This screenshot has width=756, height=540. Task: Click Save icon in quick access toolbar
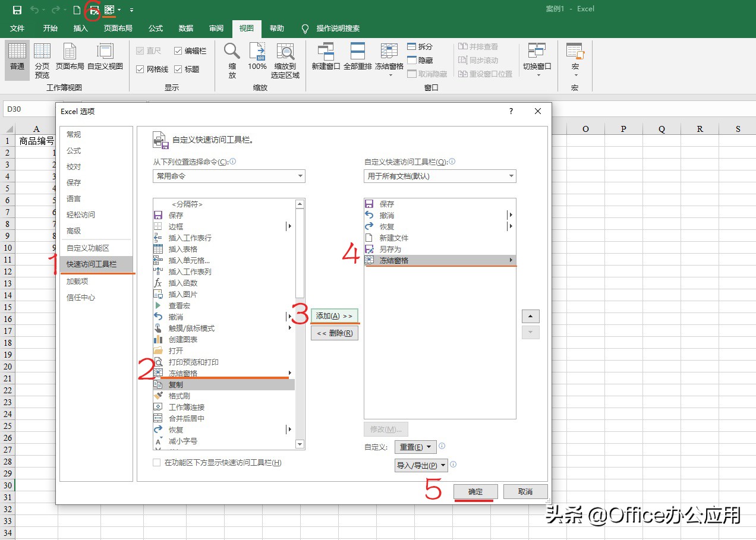pyautogui.click(x=17, y=10)
